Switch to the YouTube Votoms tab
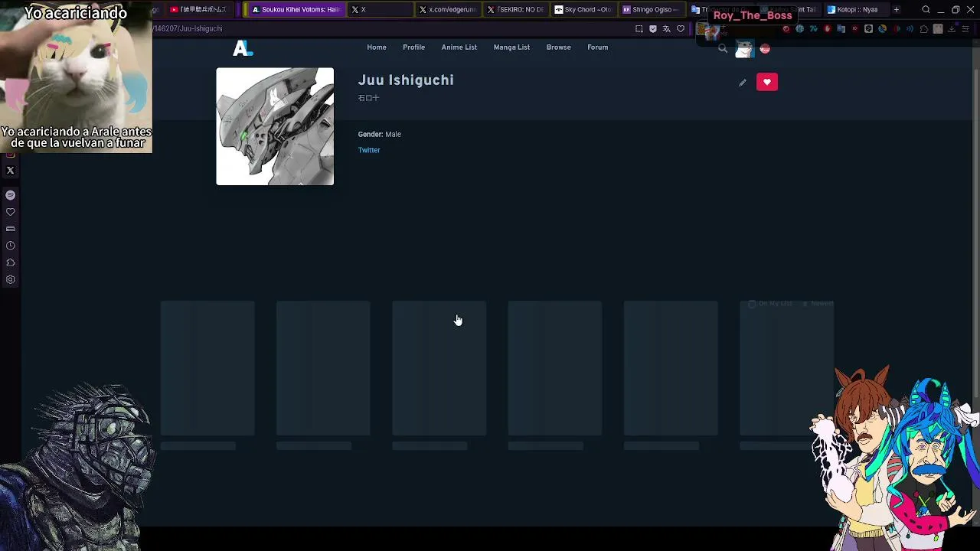This screenshot has width=980, height=551. point(199,10)
